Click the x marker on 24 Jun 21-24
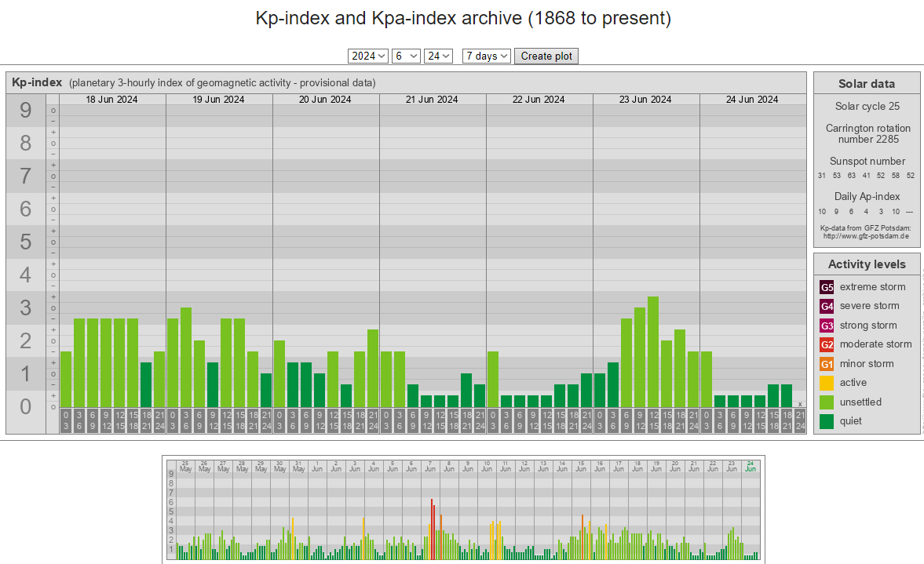This screenshot has height=564, width=924. point(800,404)
